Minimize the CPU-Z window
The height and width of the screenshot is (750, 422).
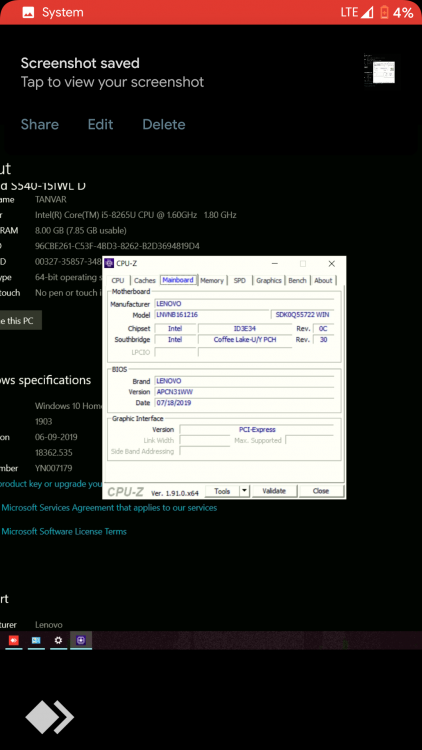[x=275, y=264]
